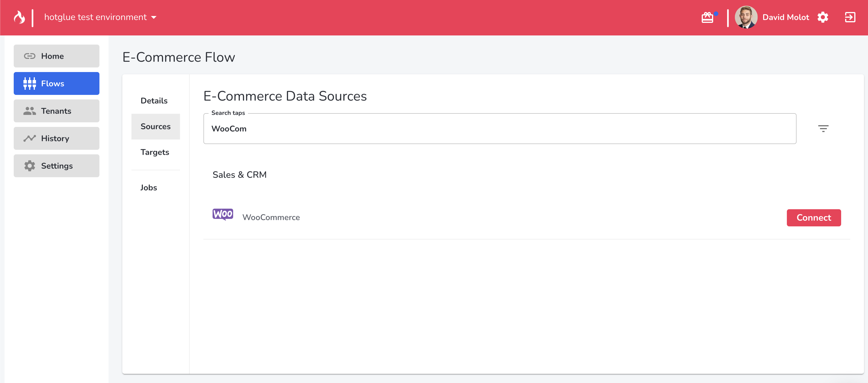Screen dimensions: 868x383
Task: Click the hotglue flame logo
Action: click(19, 17)
